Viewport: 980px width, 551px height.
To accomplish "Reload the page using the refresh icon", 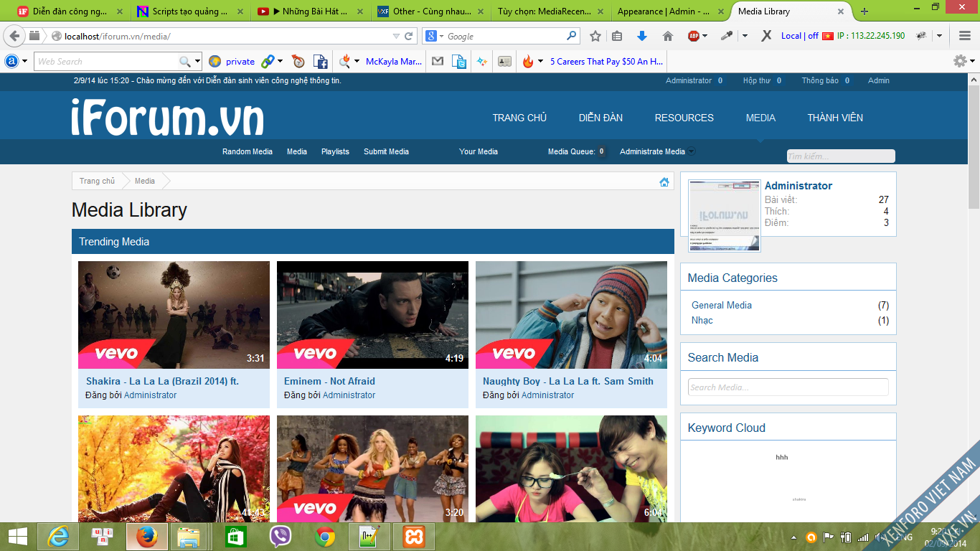I will tap(409, 36).
